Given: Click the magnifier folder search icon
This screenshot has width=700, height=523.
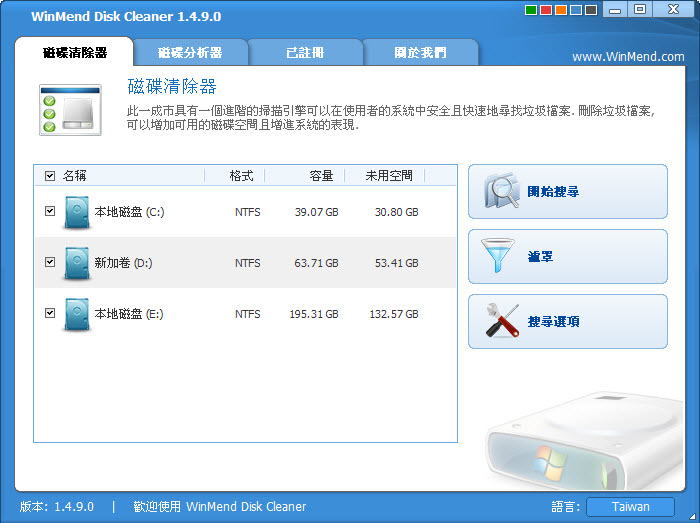Looking at the screenshot, I should pos(502,191).
